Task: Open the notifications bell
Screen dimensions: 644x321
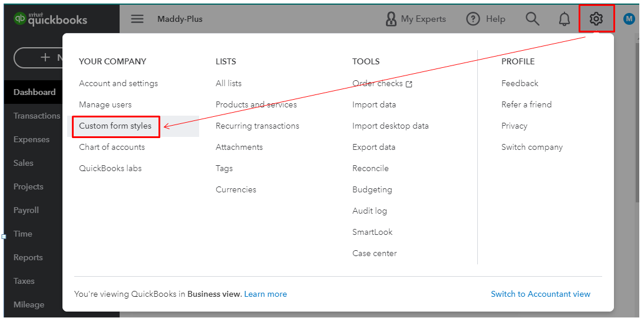Action: tap(564, 19)
